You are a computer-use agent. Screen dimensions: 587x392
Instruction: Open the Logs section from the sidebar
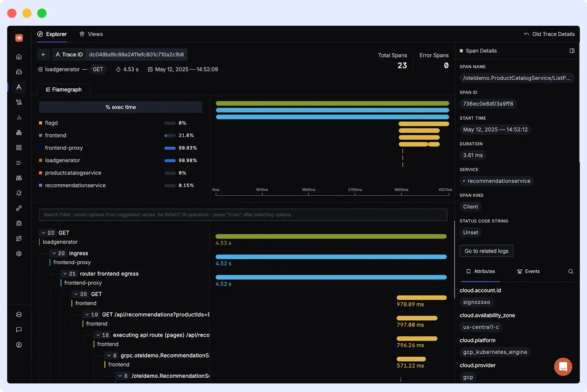[x=19, y=102]
